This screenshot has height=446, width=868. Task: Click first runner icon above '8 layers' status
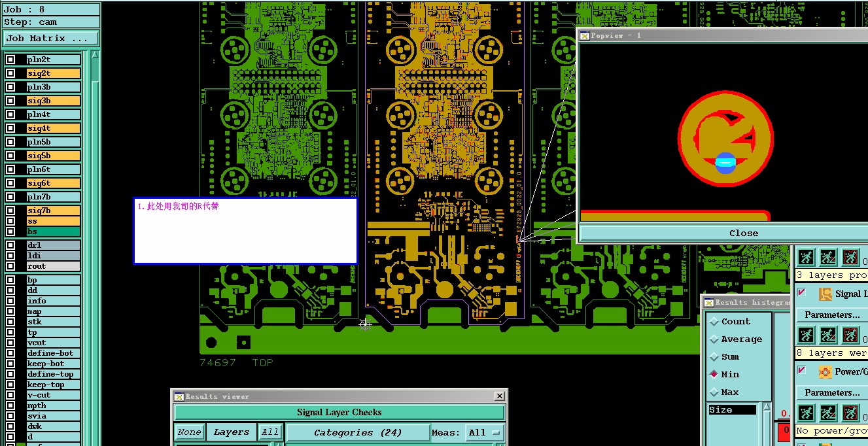coord(807,336)
